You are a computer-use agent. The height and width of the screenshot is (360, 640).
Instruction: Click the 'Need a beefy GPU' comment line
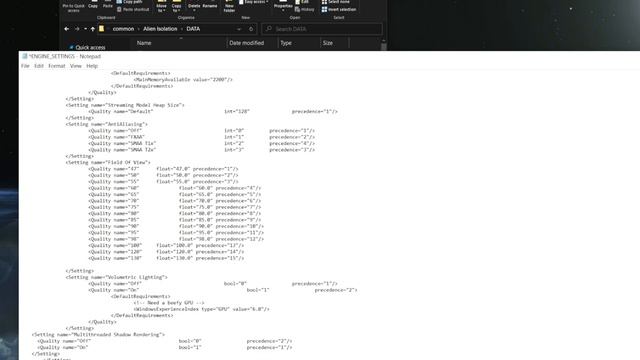coord(169,303)
